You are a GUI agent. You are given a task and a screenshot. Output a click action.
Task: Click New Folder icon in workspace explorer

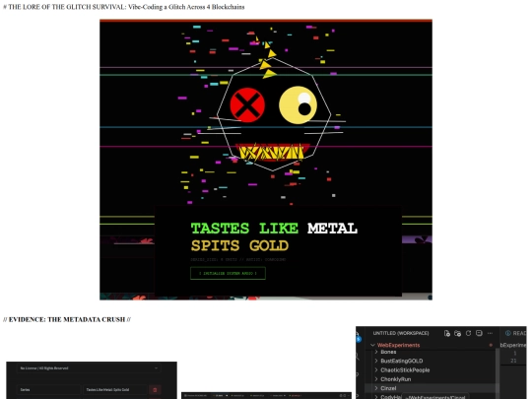457,333
